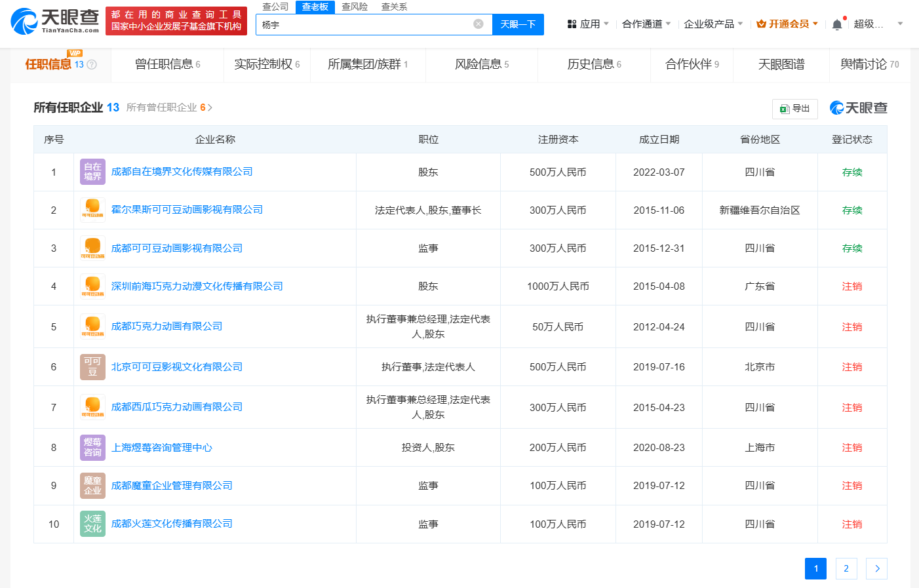Expand the user account dropdown arrow
919x588 pixels.
(x=900, y=24)
